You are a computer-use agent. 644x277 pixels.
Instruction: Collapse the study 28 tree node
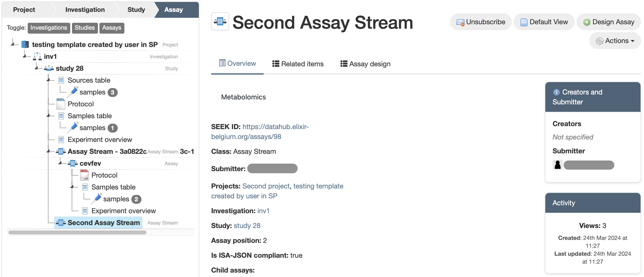[x=37, y=68]
